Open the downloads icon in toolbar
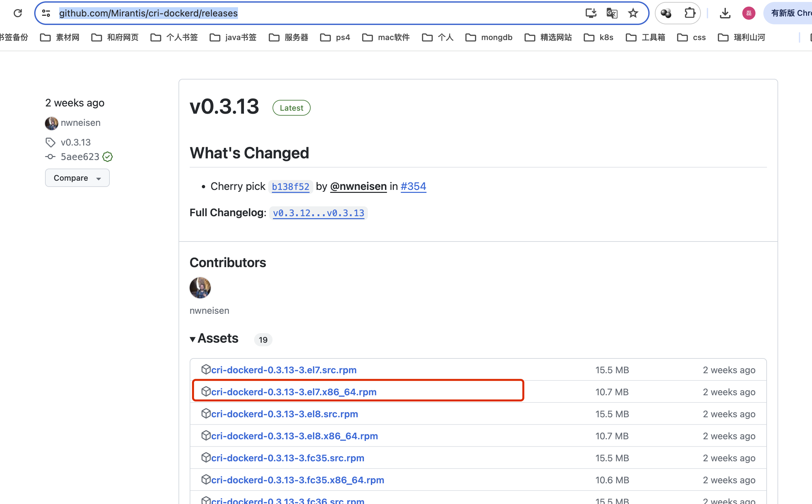 725,13
